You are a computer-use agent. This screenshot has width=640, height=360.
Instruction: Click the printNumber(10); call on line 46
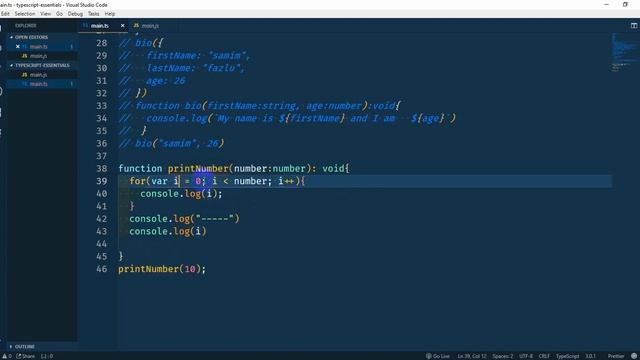162,269
